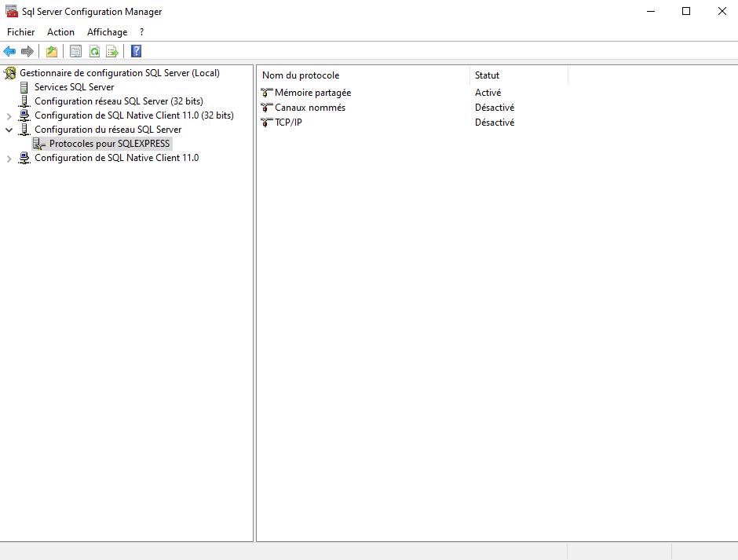Collapse Configuration du réseau SQL Server node

(9, 130)
